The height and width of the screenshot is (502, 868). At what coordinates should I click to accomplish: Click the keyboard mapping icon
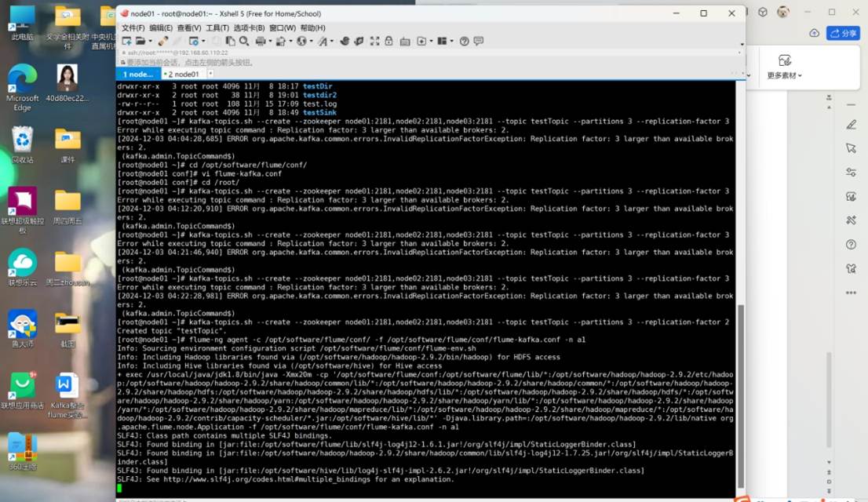[405, 41]
